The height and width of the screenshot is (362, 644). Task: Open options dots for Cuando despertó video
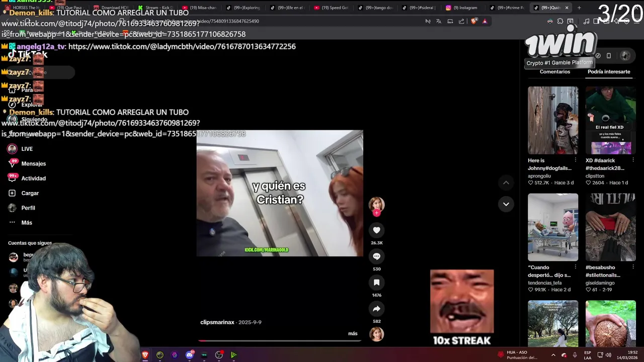point(576,267)
